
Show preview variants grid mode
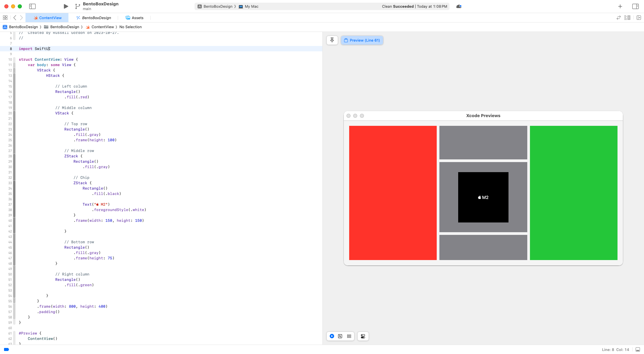(349, 336)
